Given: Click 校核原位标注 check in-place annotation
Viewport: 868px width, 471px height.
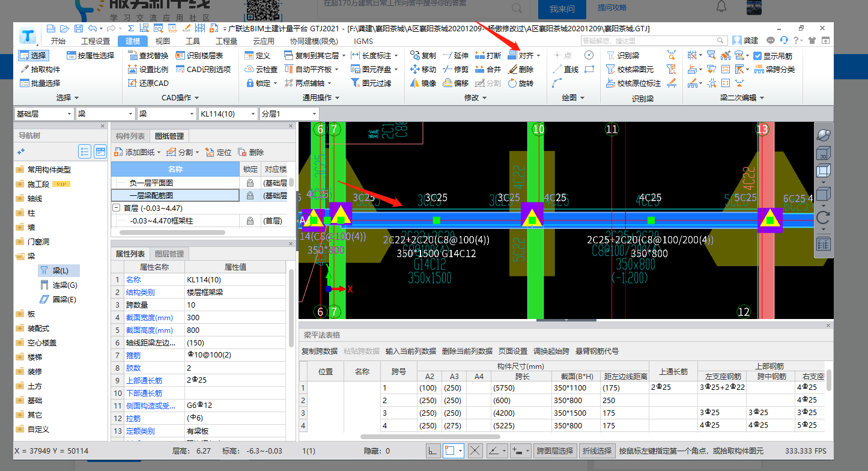Looking at the screenshot, I should point(634,83).
